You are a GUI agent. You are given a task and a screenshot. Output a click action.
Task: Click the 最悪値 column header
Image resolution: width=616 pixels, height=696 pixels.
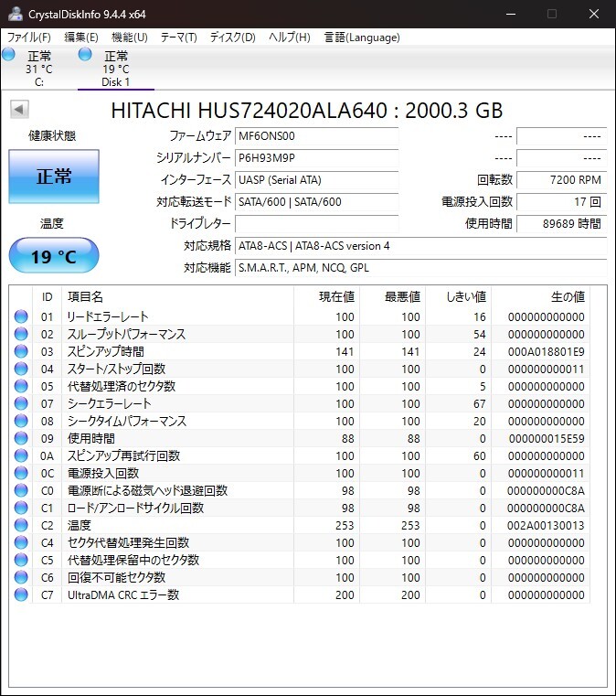click(x=392, y=296)
